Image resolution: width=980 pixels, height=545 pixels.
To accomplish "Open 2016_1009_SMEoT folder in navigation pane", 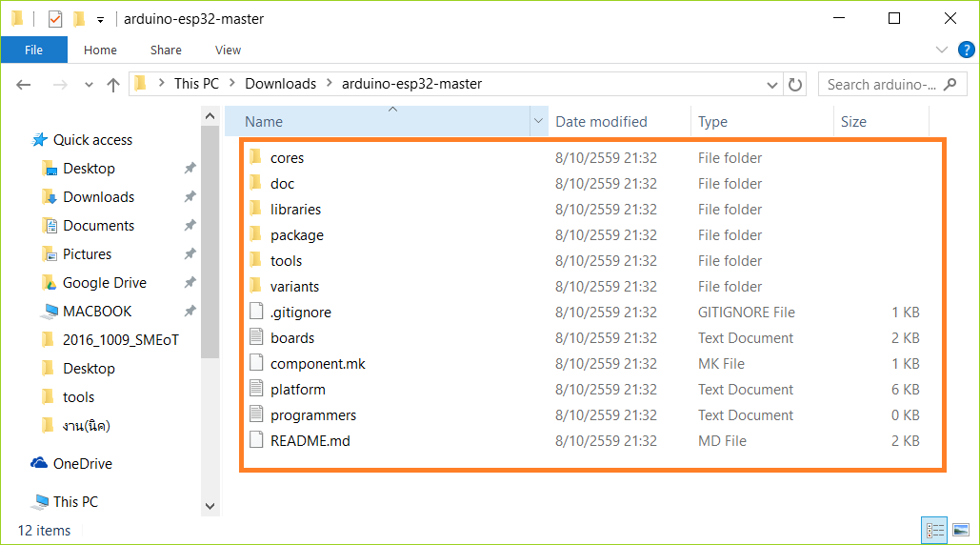I will [x=120, y=340].
